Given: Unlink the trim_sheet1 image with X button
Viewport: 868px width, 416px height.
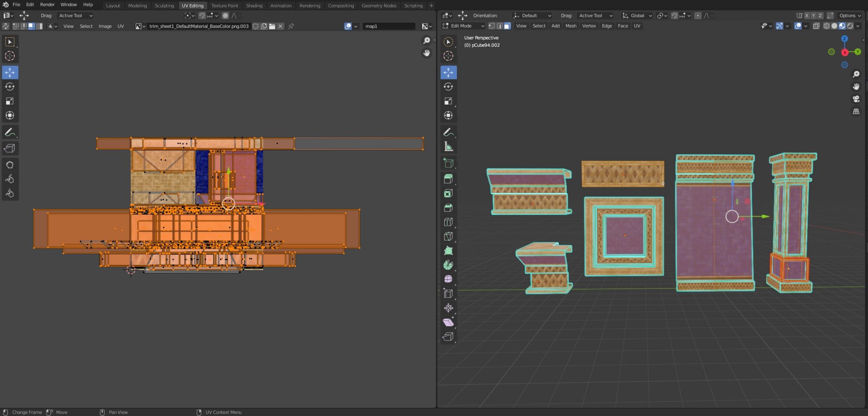Looking at the screenshot, I should point(280,26).
